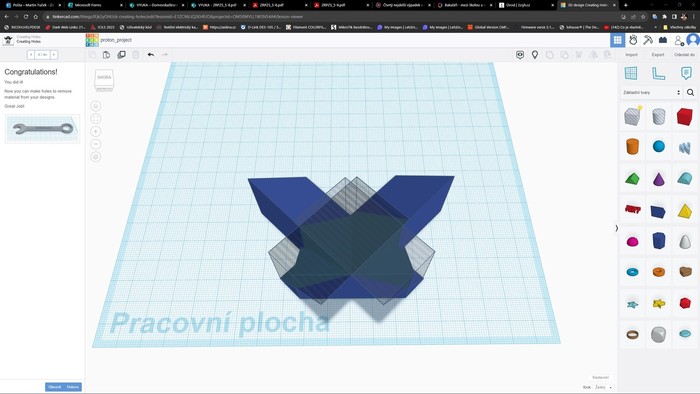Select the dark blue polygon shape
Screen dimensions: 700x394
tap(658, 241)
